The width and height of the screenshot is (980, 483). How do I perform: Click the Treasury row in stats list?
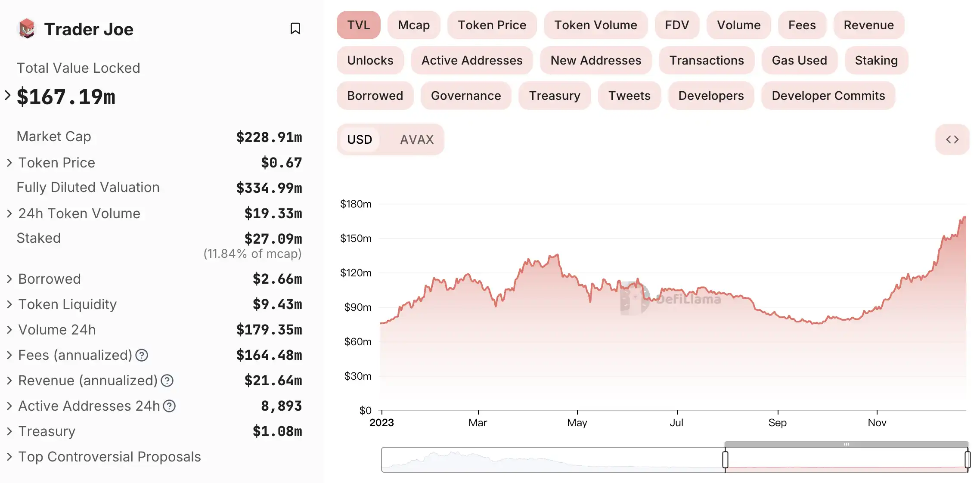point(47,431)
